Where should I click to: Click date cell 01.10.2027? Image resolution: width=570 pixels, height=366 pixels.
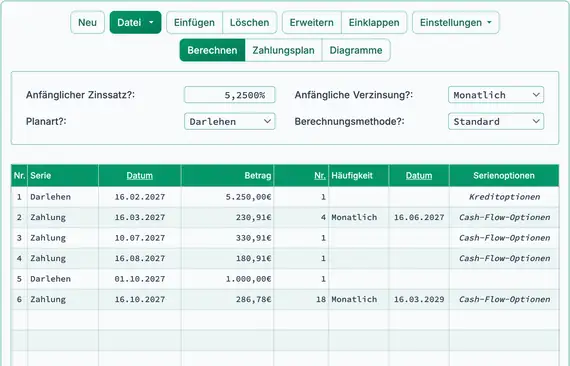click(140, 279)
